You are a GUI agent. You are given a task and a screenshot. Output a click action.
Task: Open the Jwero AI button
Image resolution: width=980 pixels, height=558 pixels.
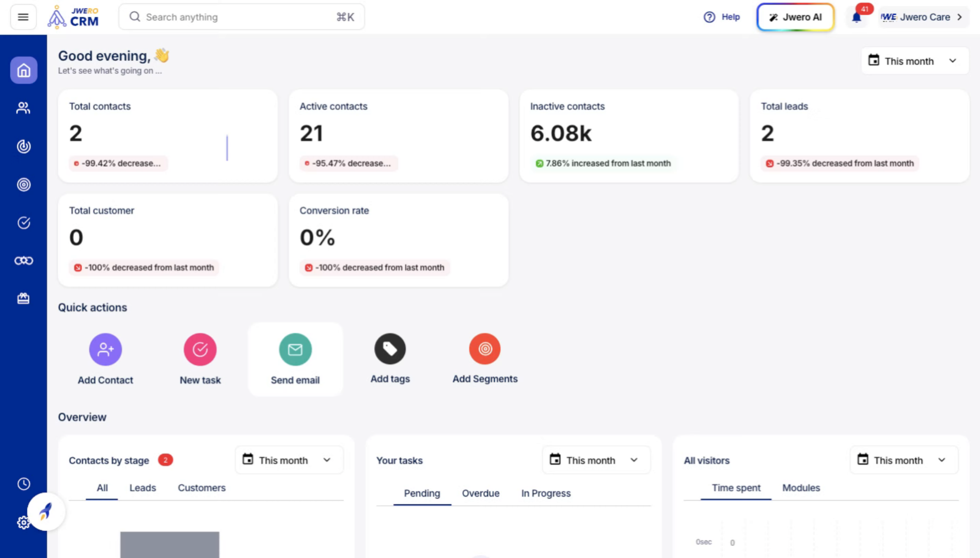[795, 17]
